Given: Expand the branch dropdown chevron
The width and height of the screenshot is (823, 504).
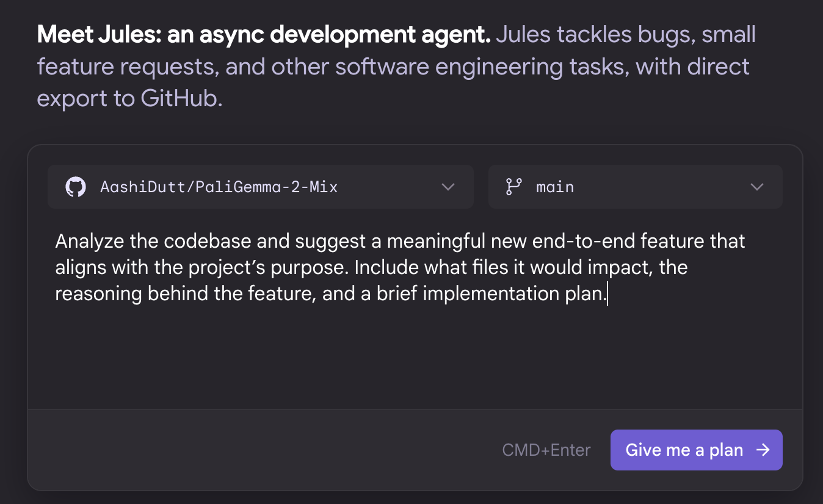Looking at the screenshot, I should coord(757,187).
